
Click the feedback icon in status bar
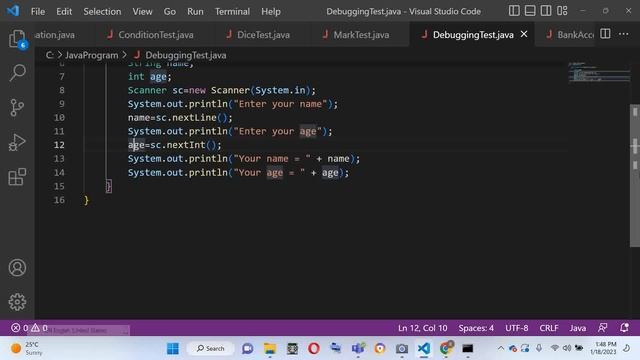point(602,328)
